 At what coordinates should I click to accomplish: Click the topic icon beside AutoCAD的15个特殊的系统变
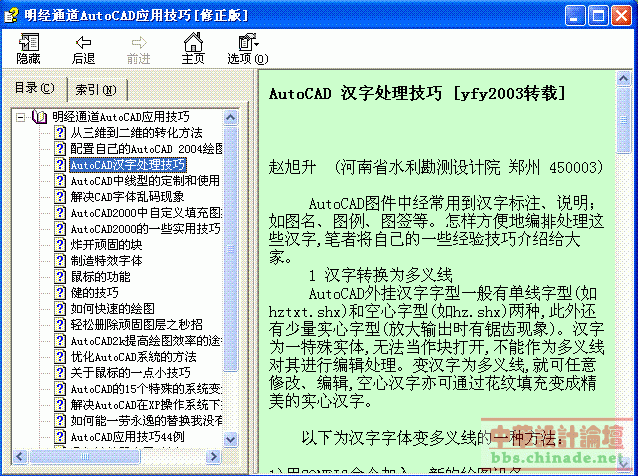[x=60, y=389]
